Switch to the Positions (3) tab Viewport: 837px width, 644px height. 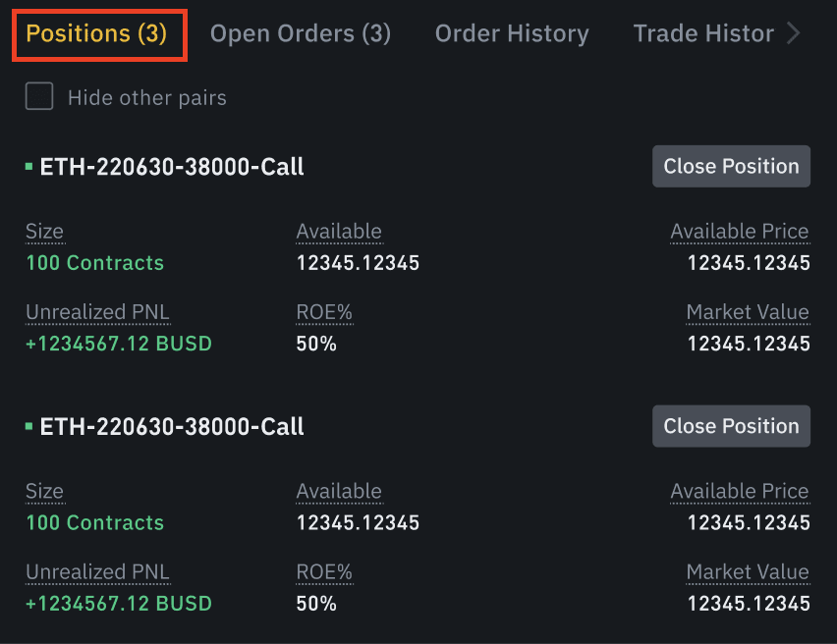pyautogui.click(x=96, y=34)
